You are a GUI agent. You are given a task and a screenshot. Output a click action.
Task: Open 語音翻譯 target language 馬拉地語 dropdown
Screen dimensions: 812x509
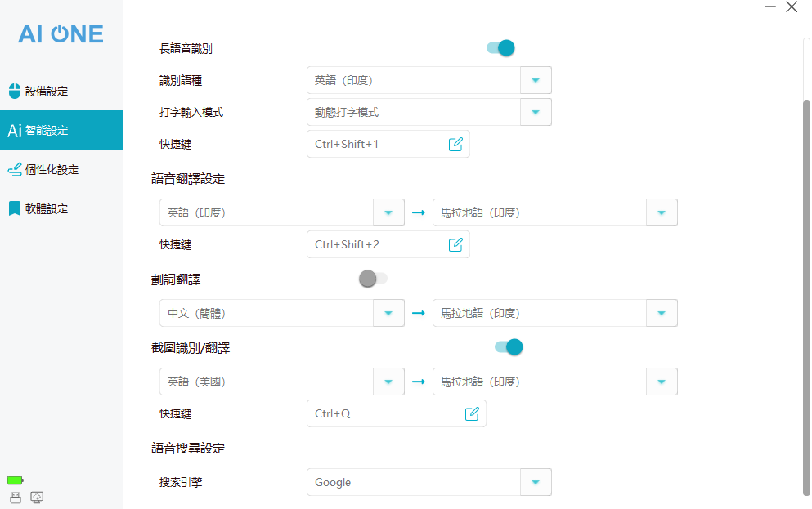[x=662, y=212]
